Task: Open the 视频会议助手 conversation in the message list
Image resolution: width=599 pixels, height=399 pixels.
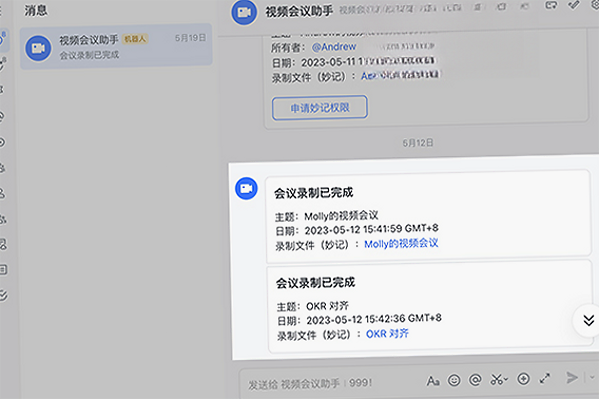Action: pos(116,47)
